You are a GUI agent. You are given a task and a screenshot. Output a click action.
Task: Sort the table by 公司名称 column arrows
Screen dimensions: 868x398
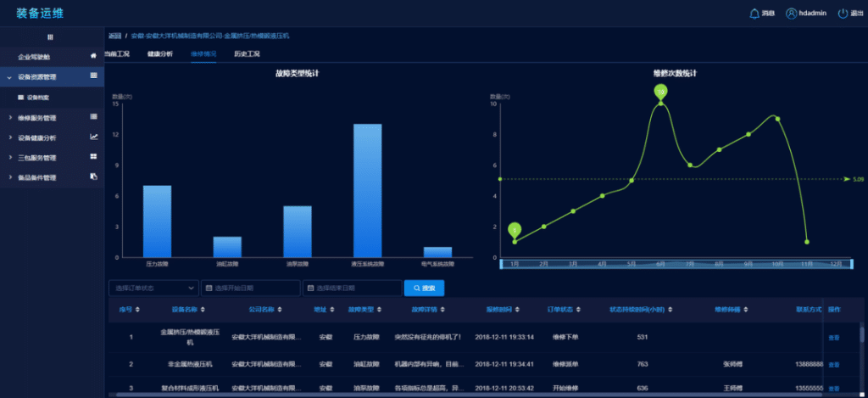[x=280, y=309]
